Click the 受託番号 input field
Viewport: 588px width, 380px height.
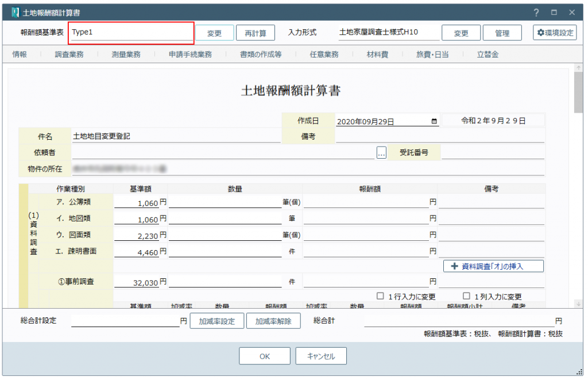493,153
